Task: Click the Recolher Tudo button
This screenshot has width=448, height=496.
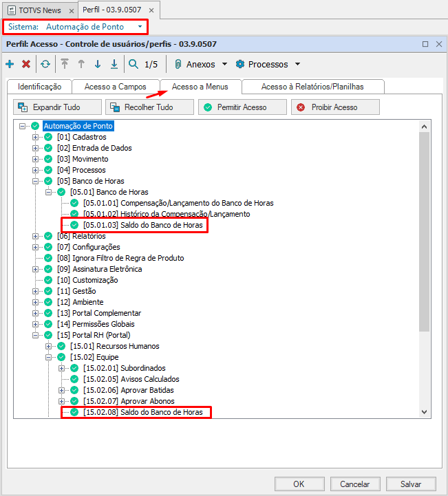Action: pos(149,107)
